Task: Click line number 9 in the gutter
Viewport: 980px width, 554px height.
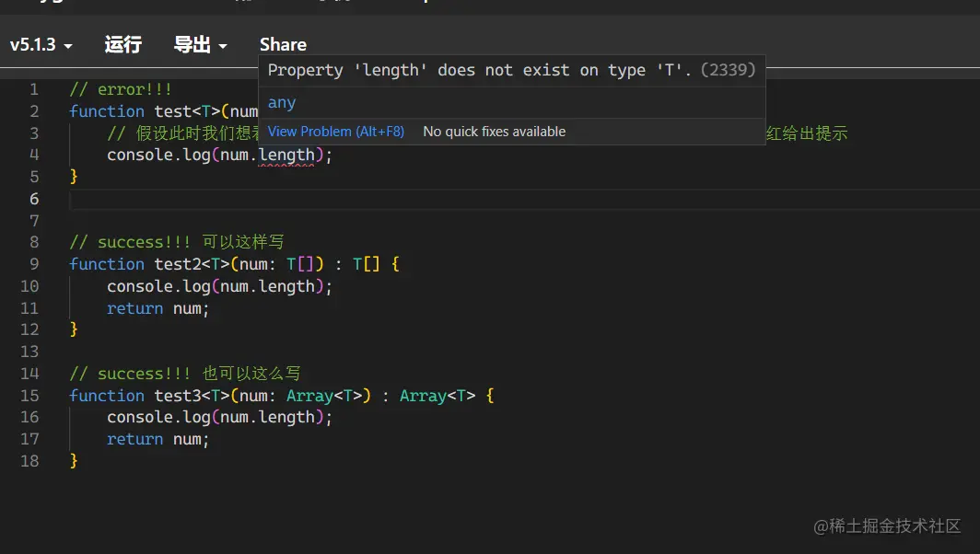Action: pyautogui.click(x=34, y=264)
